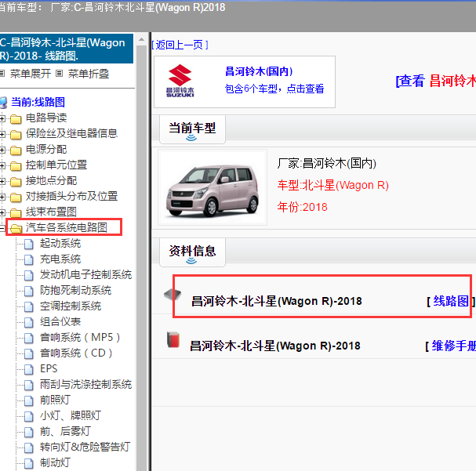476x471 pixels.
Task: Click the folder icon beside 线束布置图
Action: (16, 213)
